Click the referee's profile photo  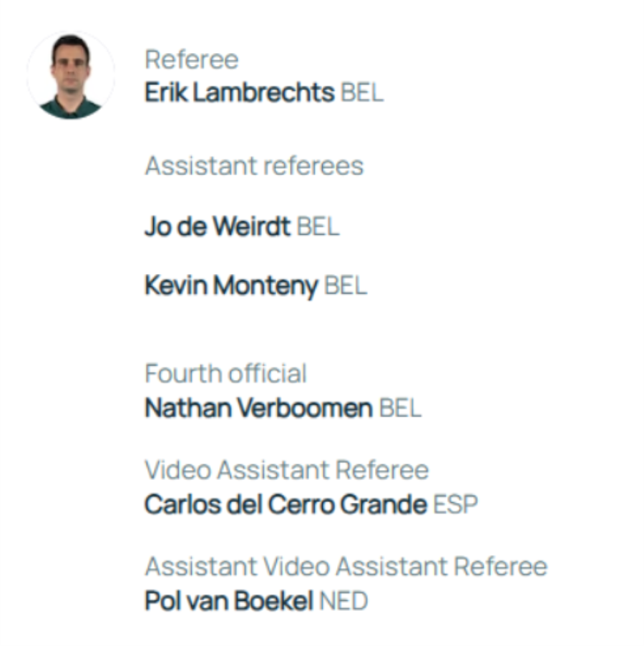(x=70, y=76)
